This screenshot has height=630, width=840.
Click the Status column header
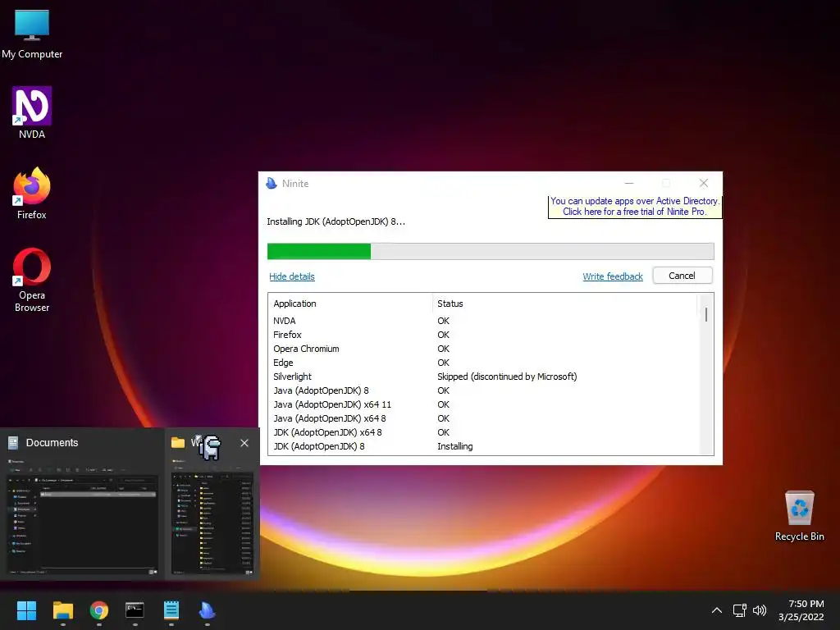(x=565, y=304)
